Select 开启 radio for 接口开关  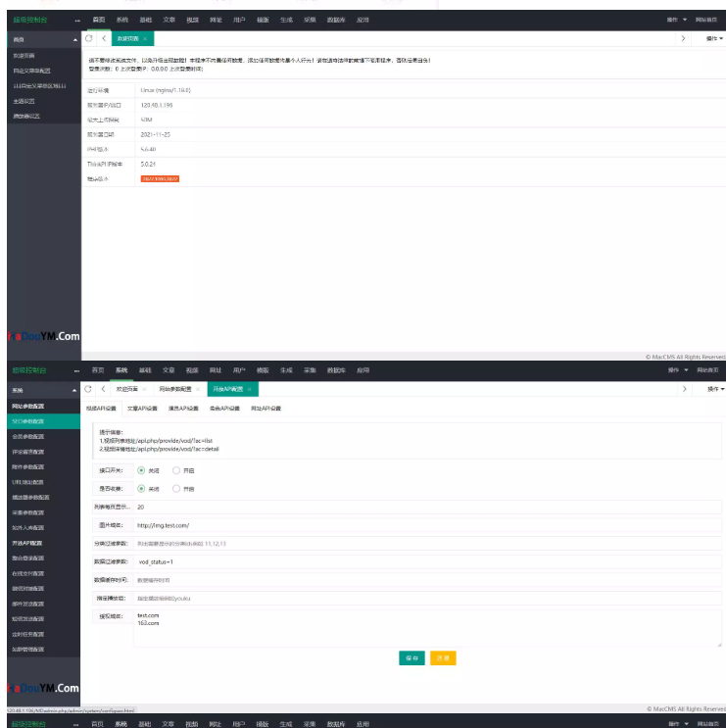tap(176, 470)
